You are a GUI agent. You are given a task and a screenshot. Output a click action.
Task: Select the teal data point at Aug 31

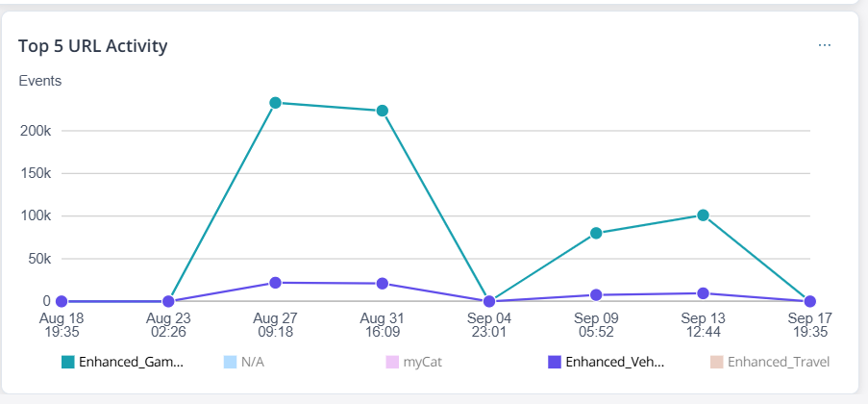point(382,111)
